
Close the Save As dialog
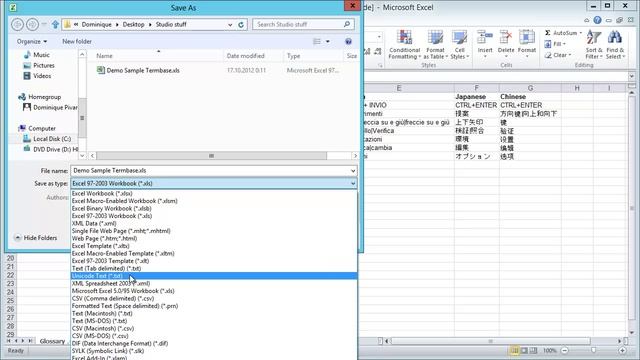(352, 6)
